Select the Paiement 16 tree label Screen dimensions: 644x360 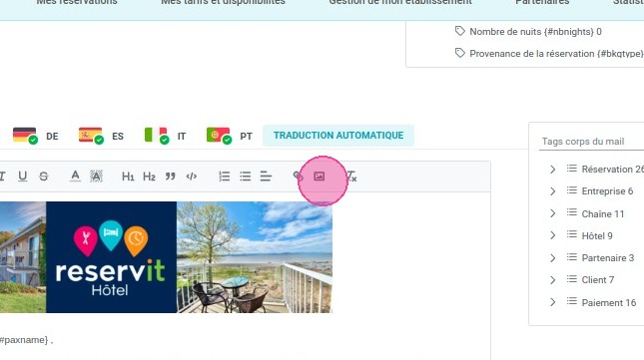[x=609, y=302]
